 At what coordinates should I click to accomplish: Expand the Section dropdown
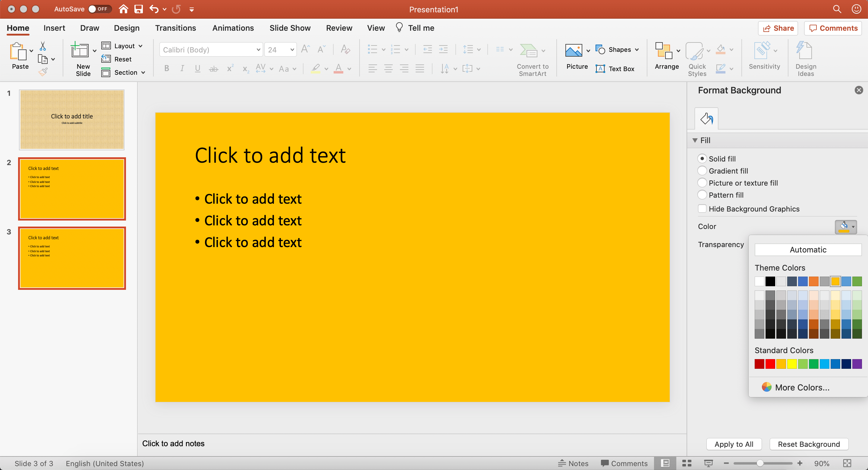pos(123,72)
